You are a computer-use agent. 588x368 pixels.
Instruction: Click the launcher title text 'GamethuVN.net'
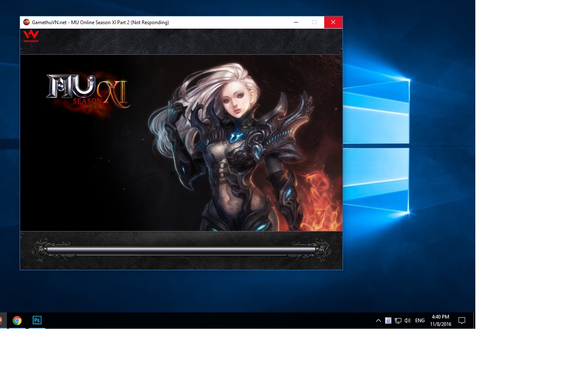49,22
